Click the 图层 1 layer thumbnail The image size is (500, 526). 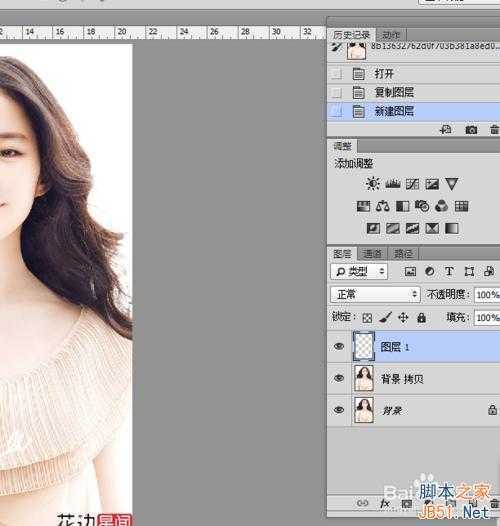(x=364, y=346)
